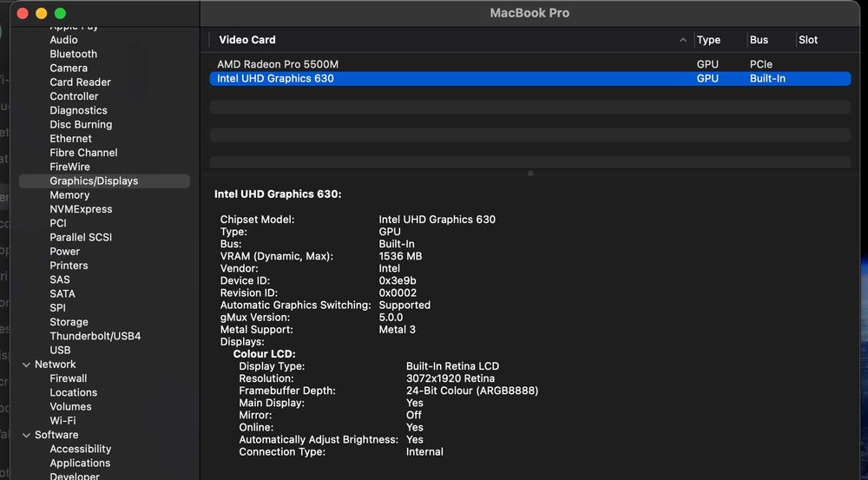
Task: Select Locations under Network
Action: (73, 392)
